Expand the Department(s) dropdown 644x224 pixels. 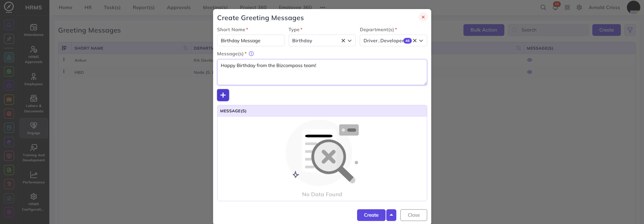(421, 41)
